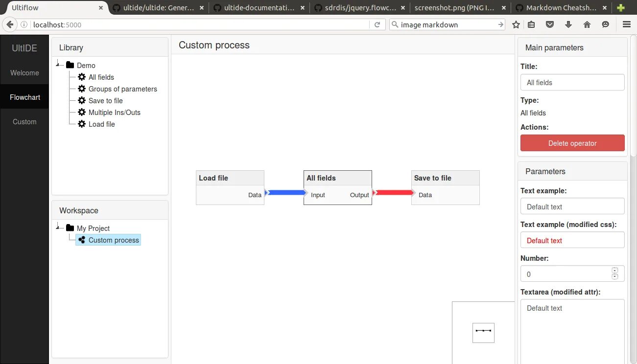
Task: Click the cogs icon of Custom process
Action: point(82,240)
